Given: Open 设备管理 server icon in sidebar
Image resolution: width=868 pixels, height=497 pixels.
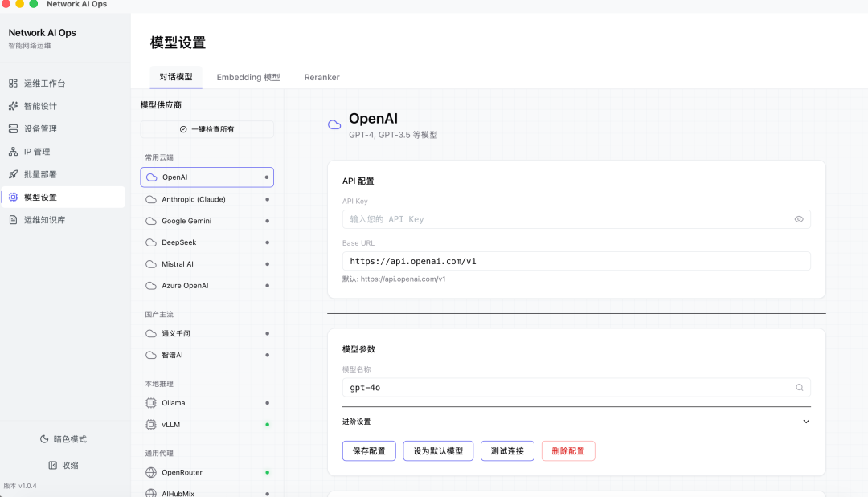Looking at the screenshot, I should tap(14, 128).
